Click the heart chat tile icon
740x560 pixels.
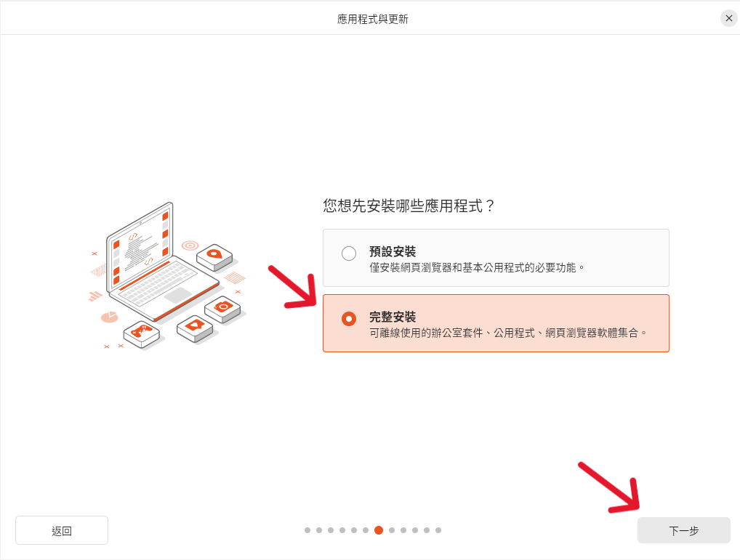[x=195, y=328]
